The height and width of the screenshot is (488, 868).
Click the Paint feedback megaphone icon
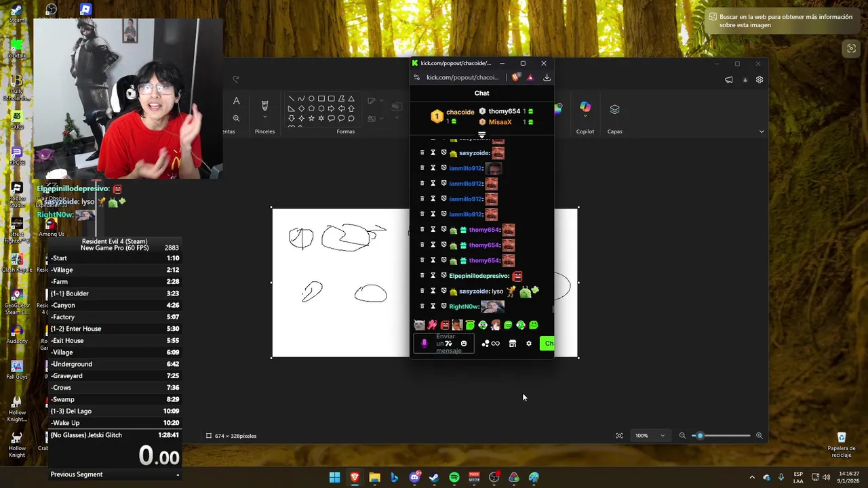729,80
